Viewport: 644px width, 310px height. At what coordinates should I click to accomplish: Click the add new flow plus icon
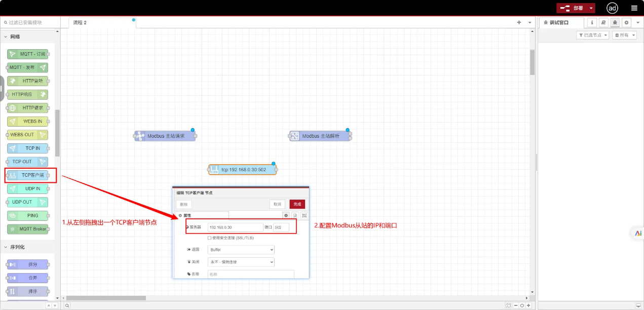click(x=519, y=22)
